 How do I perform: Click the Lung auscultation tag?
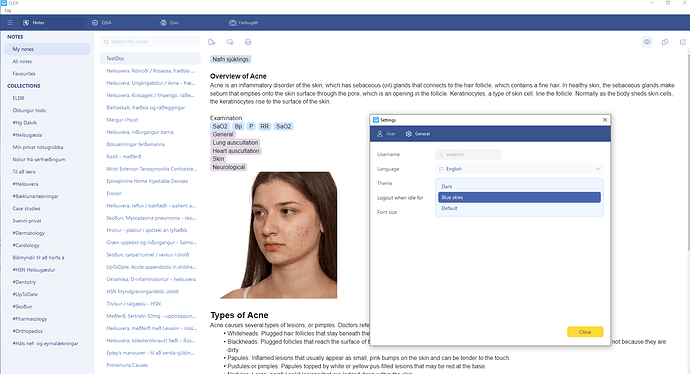pyautogui.click(x=235, y=143)
